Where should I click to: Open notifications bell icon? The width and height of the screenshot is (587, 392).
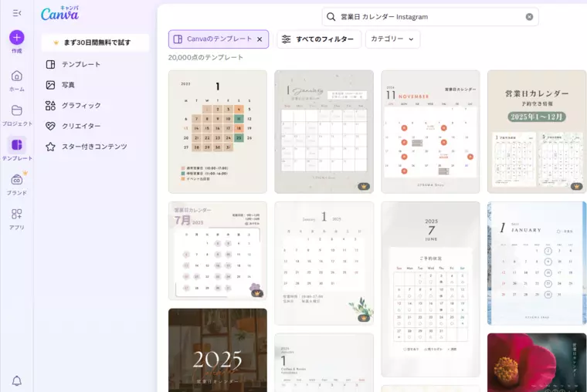point(17,380)
